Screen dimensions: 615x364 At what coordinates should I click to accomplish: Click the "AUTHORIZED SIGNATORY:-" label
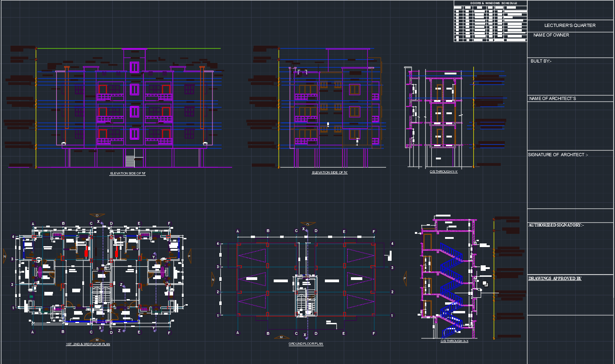pos(556,225)
